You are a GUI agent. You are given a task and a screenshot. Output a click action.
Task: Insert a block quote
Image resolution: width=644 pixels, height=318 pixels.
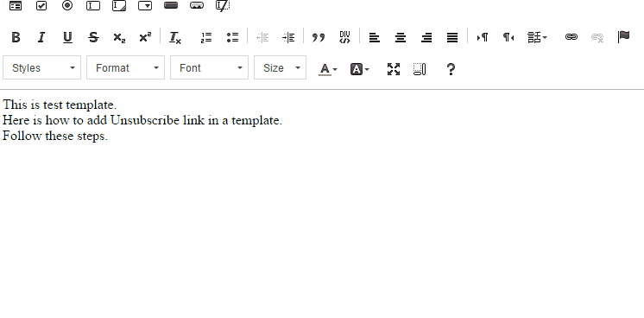[319, 37]
